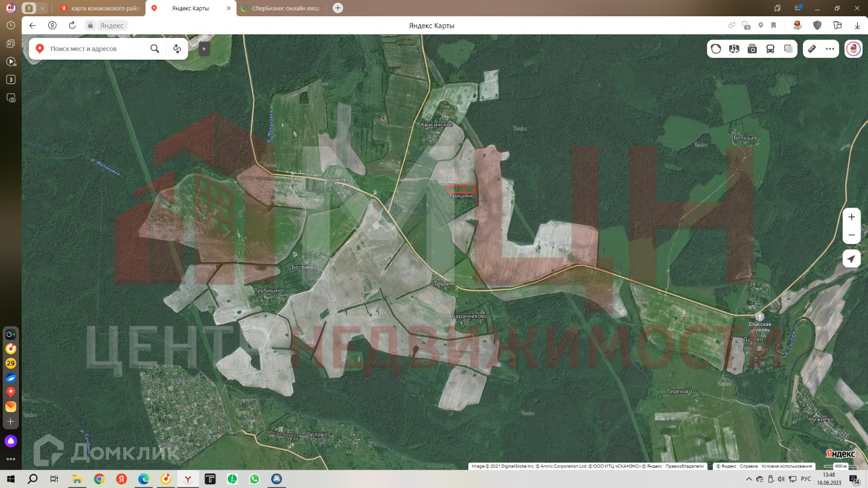Screen dimensions: 868x488
Task: Open the Windows notification center showing 14
Action: tap(854, 479)
